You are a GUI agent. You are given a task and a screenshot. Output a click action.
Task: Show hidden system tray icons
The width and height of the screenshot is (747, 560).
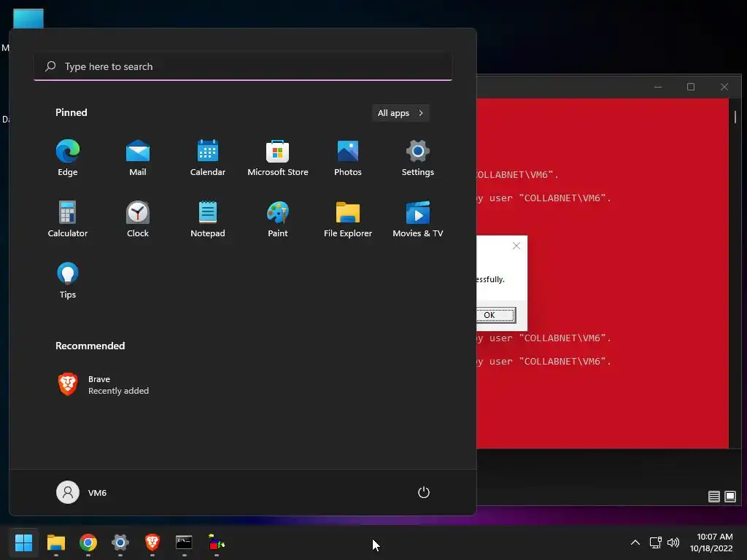pyautogui.click(x=635, y=542)
